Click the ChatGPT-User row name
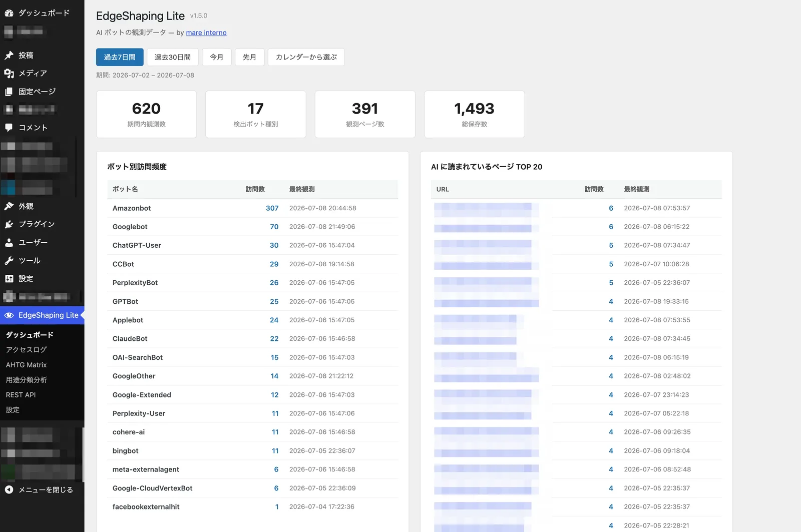 tap(137, 245)
